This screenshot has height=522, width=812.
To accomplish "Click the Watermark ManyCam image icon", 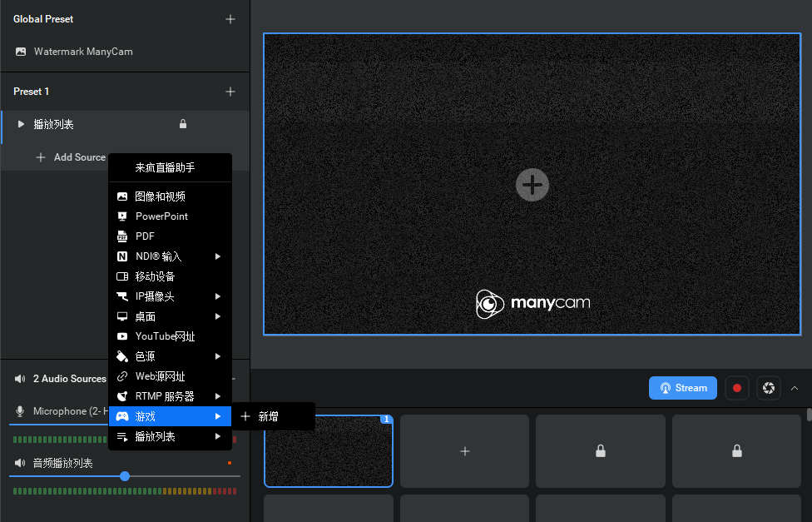I will pyautogui.click(x=21, y=52).
